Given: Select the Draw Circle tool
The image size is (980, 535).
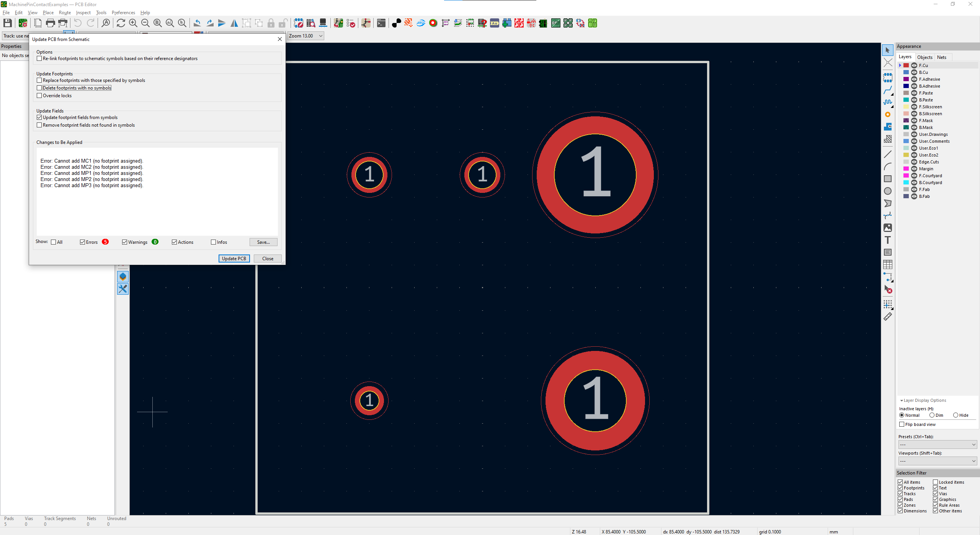Looking at the screenshot, I should coord(887,191).
